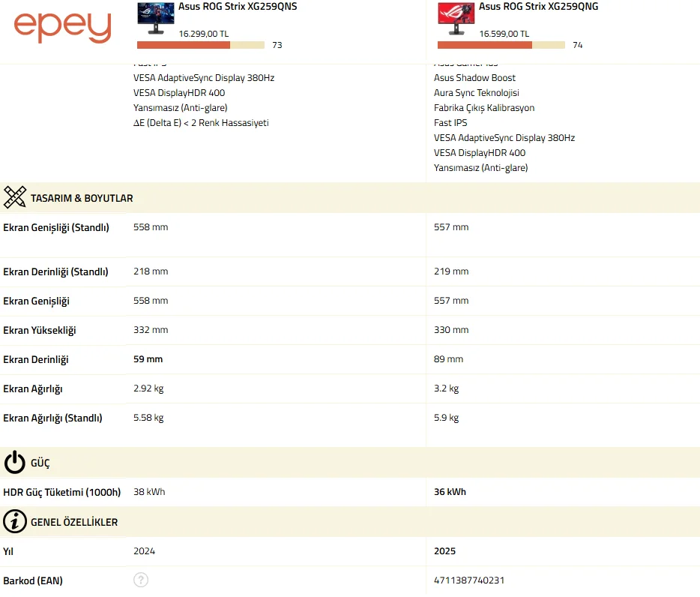Collapse the GÜÇ section header

click(350, 463)
